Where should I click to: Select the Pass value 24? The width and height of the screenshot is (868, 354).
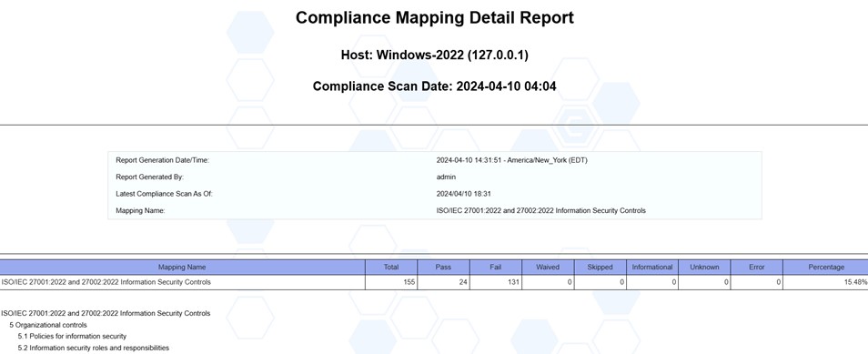463,282
